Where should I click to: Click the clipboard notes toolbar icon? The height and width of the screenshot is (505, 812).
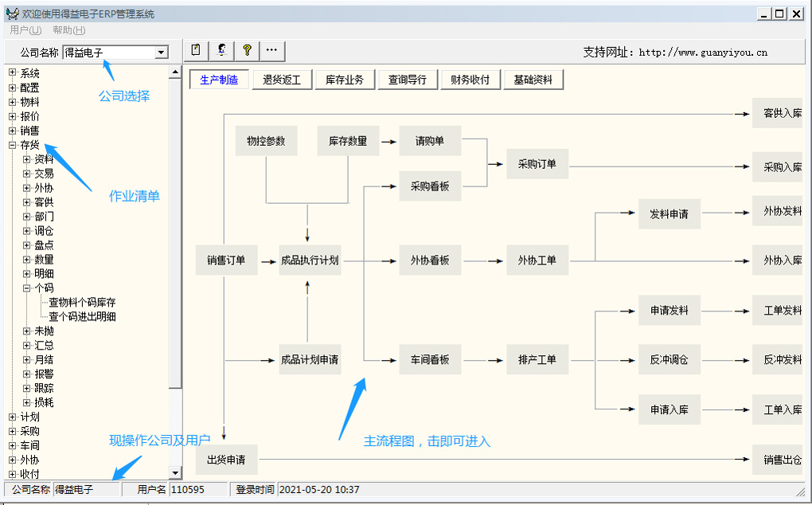tap(196, 50)
